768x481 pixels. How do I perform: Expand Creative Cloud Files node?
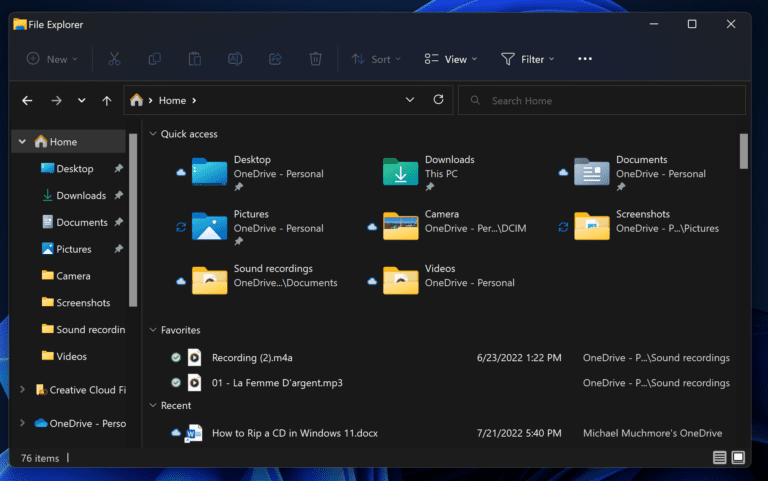[22, 390]
